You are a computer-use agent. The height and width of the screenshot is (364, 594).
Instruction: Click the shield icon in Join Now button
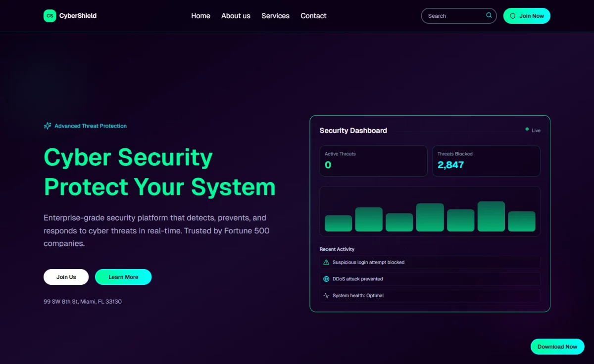(x=513, y=15)
